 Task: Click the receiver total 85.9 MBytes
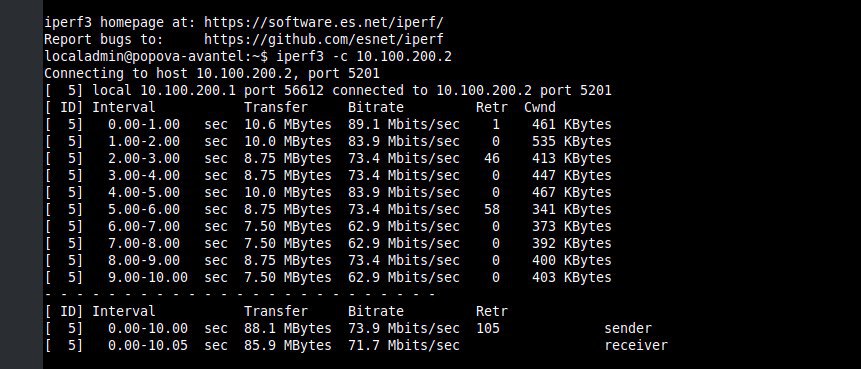[x=288, y=346]
